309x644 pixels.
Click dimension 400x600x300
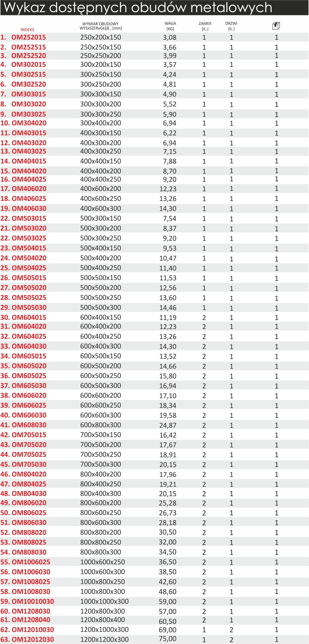click(100, 209)
